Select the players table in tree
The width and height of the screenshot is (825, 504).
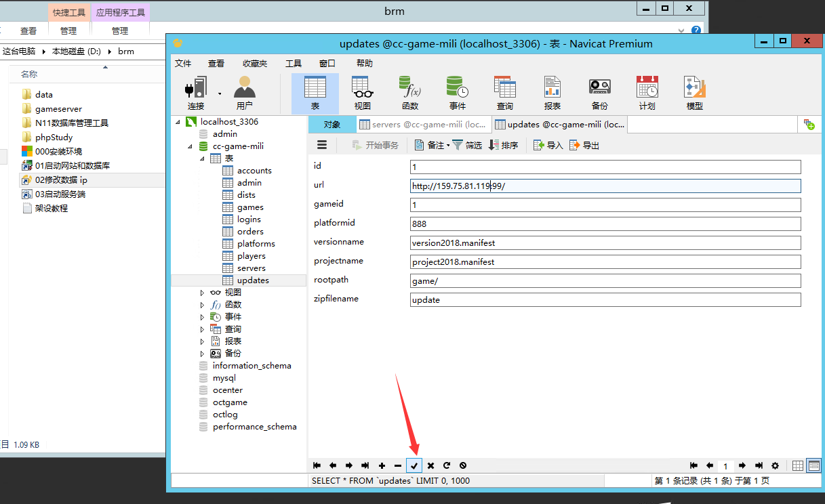(x=251, y=256)
